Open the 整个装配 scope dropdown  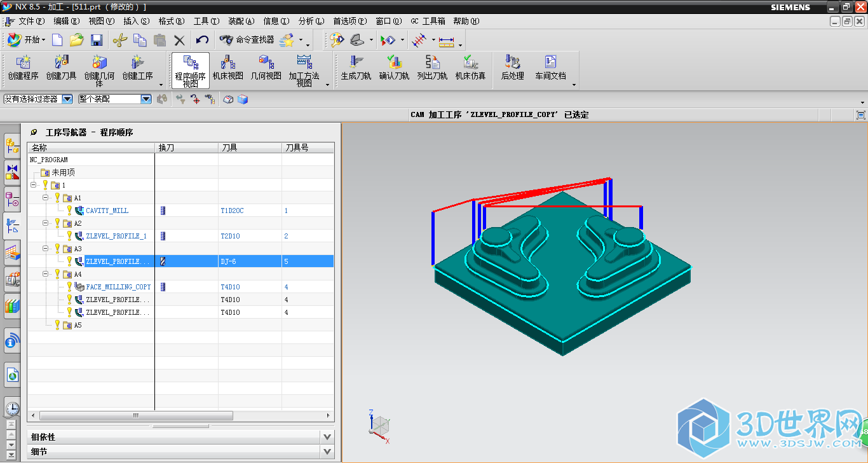[x=146, y=99]
